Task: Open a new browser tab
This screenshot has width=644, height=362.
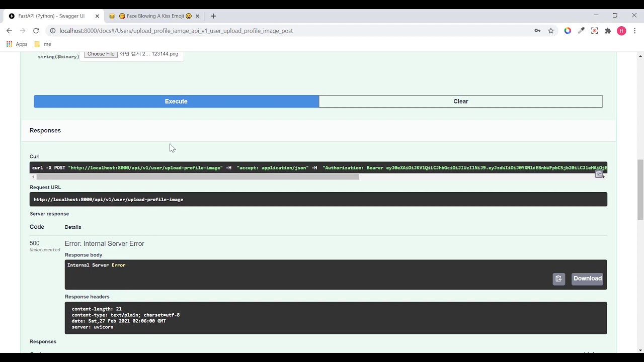Action: pyautogui.click(x=213, y=16)
